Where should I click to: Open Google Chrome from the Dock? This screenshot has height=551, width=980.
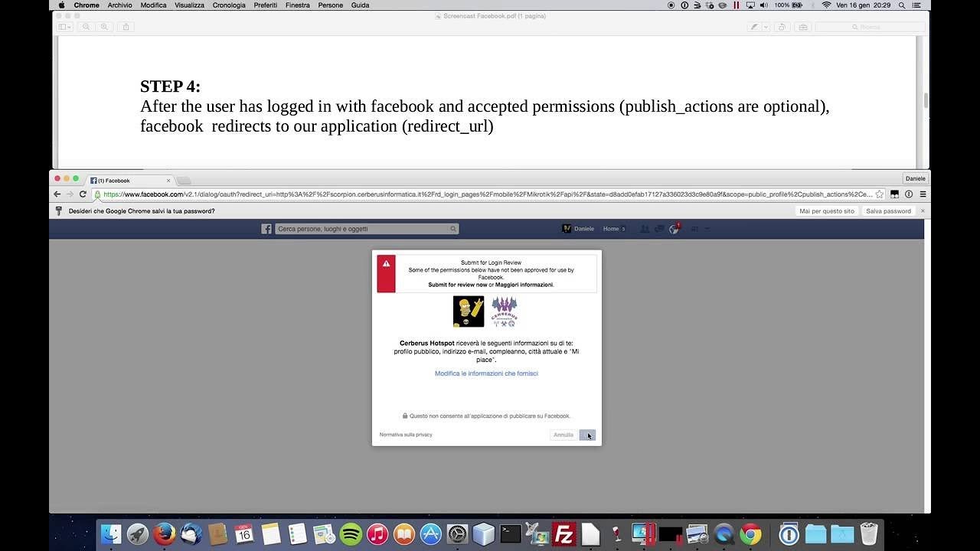[x=750, y=533]
